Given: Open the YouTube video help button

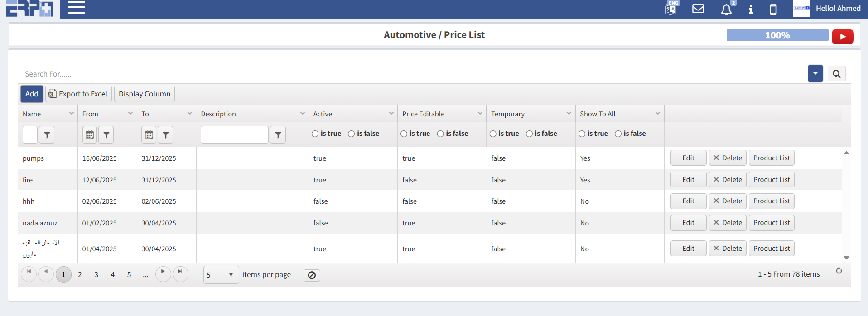Looking at the screenshot, I should [x=842, y=37].
